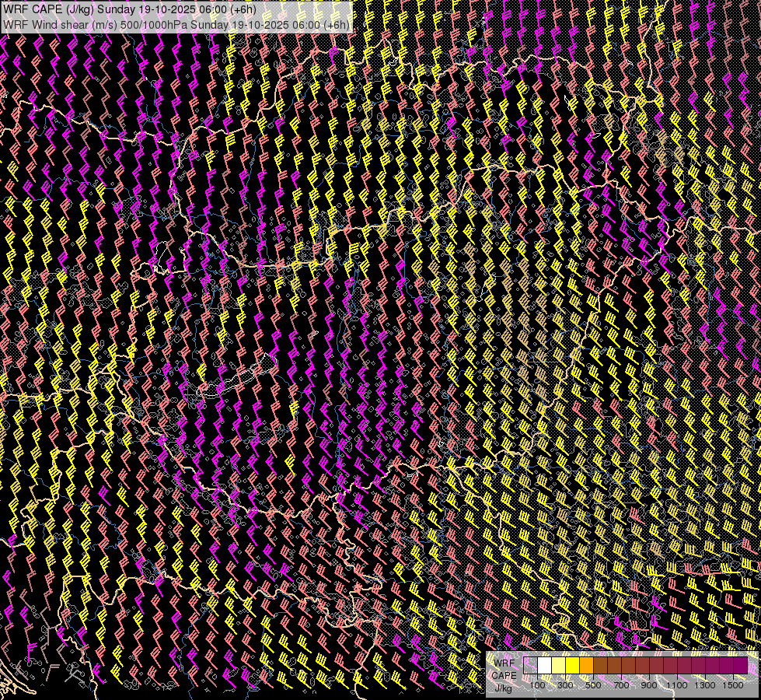Click the 900 value on the CAPE scale
The image size is (761, 700).
[x=649, y=685]
